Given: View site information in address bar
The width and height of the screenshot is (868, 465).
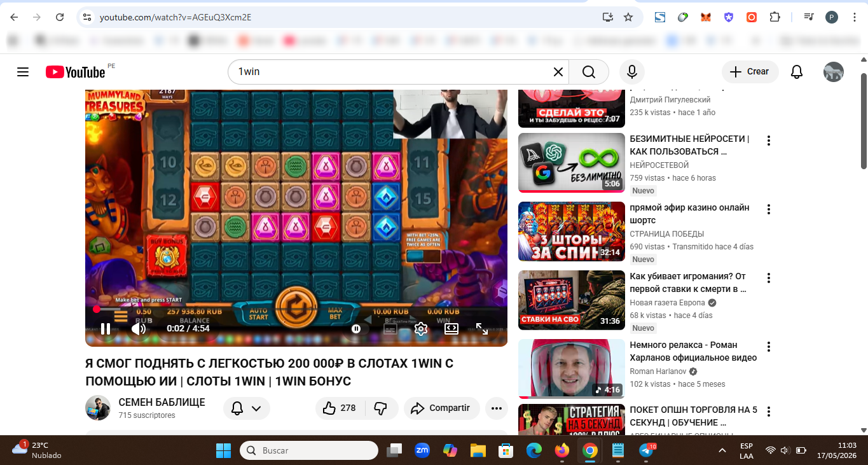Looking at the screenshot, I should click(87, 17).
